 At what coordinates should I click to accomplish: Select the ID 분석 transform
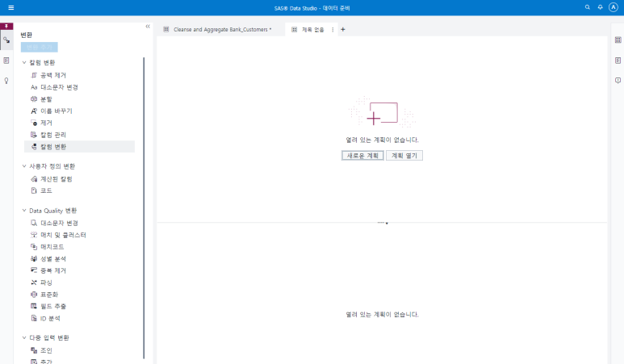(80, 318)
